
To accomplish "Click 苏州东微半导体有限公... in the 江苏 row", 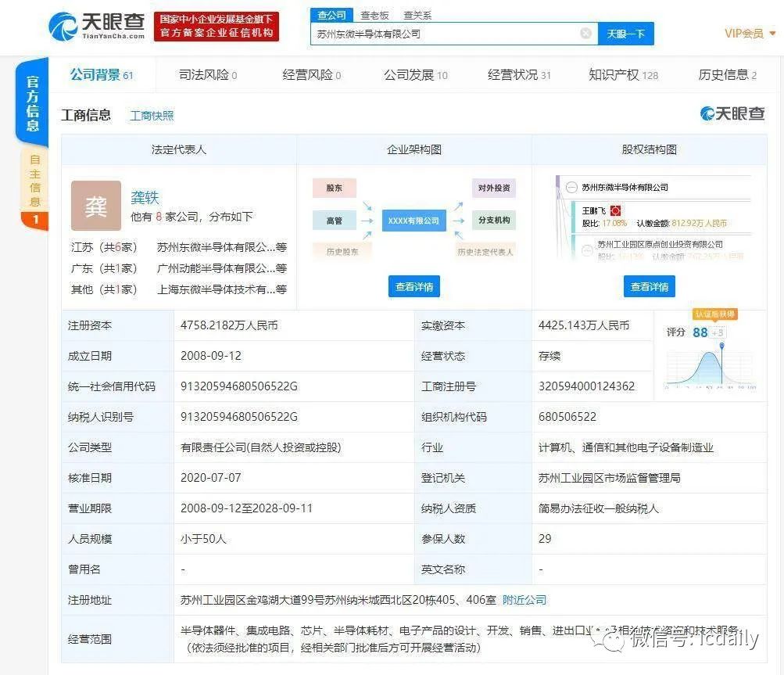I will [x=222, y=247].
